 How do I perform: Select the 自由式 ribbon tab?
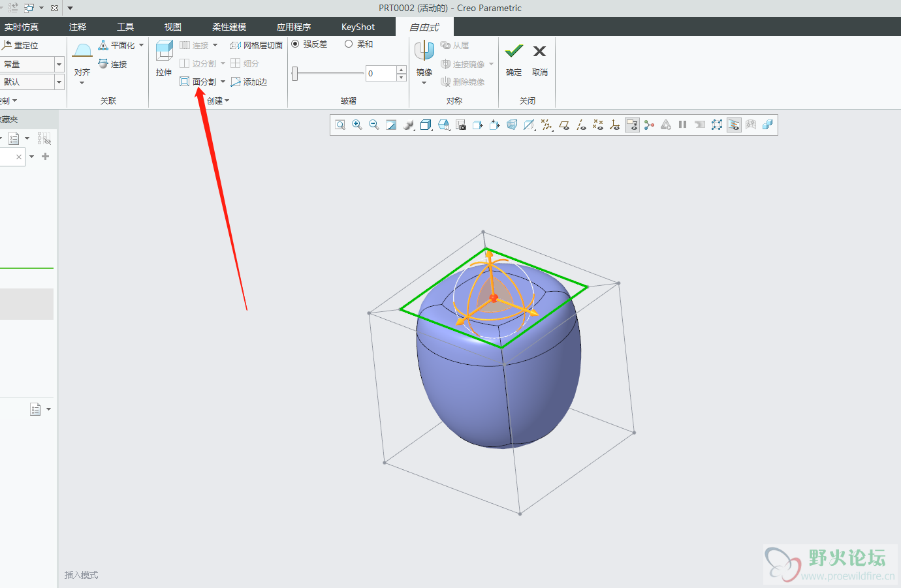[424, 27]
